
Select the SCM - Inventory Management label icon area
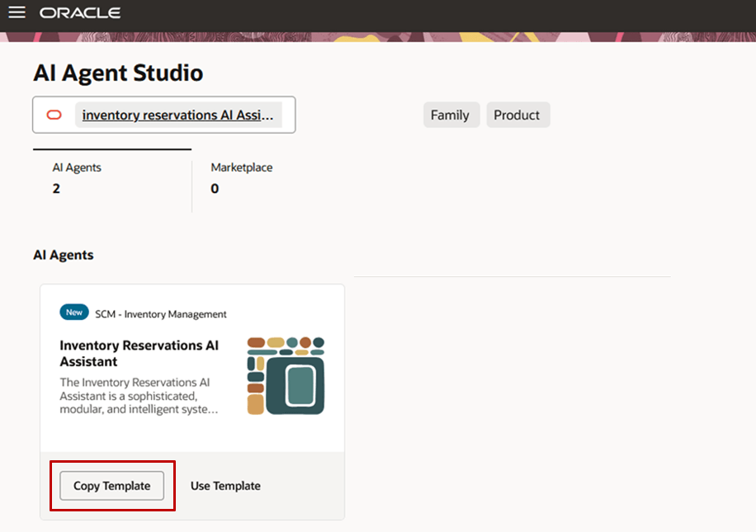pos(162,313)
